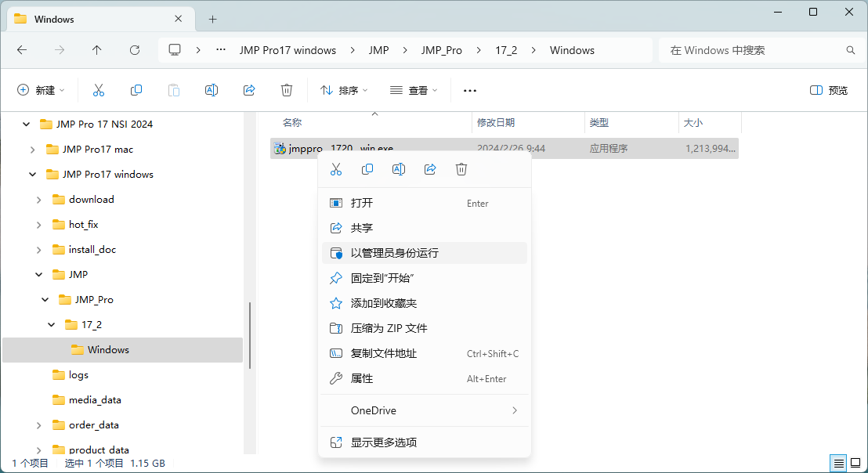Select 打开 in the context menu
Image resolution: width=868 pixels, height=473 pixels.
point(425,203)
